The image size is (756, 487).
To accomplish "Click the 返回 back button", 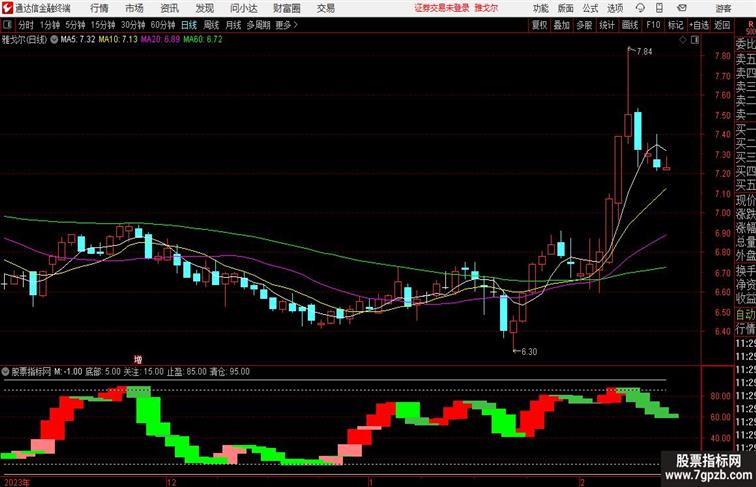I will [x=722, y=25].
